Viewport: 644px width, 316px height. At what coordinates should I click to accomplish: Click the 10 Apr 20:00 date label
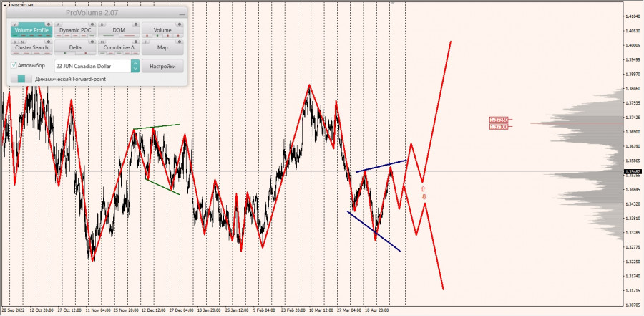point(377,310)
